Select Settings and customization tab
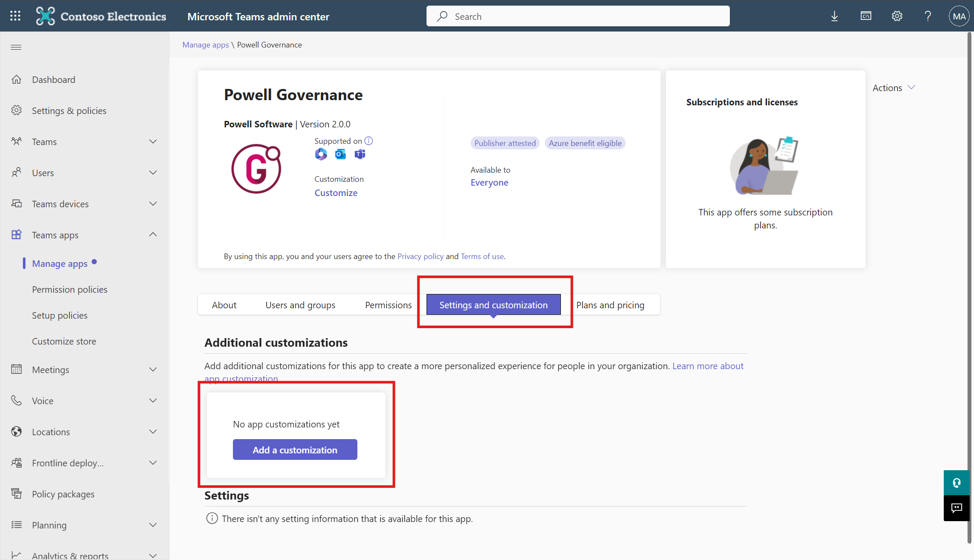974x560 pixels. pos(493,305)
